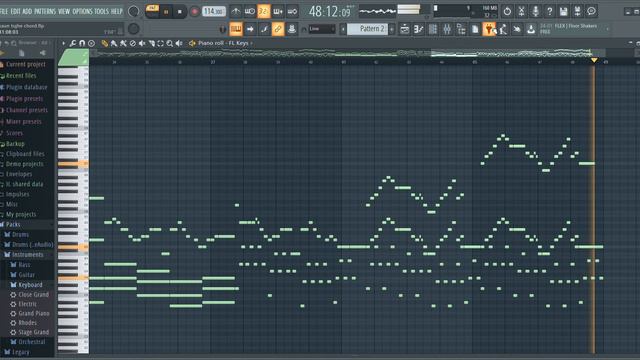Select the Slice tool in piano roll toolbar

point(151,43)
